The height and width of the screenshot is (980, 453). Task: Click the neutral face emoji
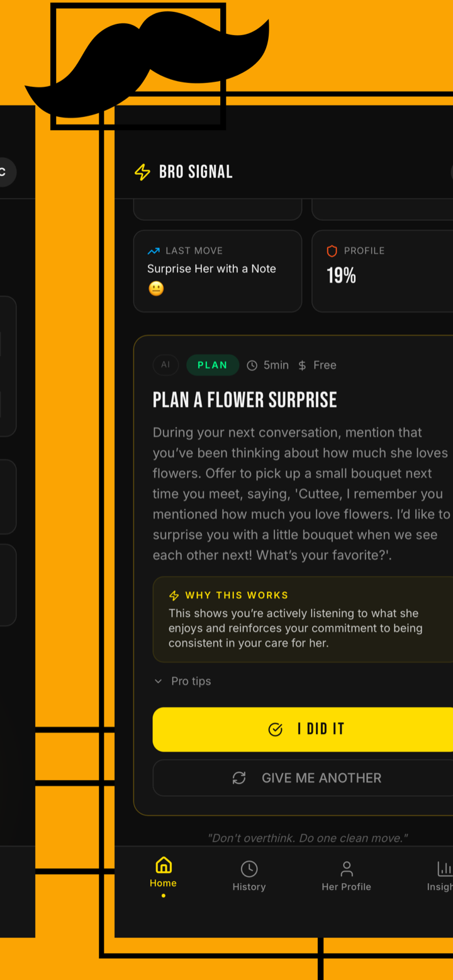coord(156,289)
